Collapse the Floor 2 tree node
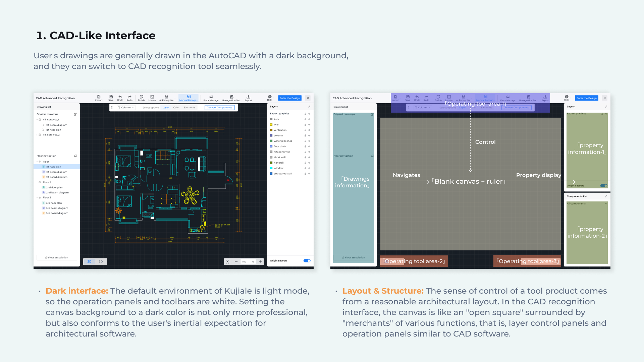This screenshot has width=644, height=362. pos(37,182)
